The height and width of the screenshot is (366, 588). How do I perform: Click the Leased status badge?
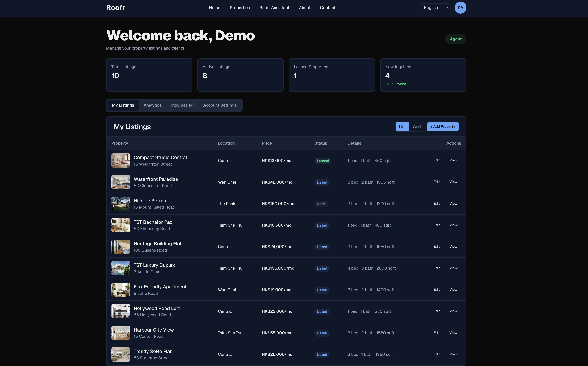pos(322,161)
